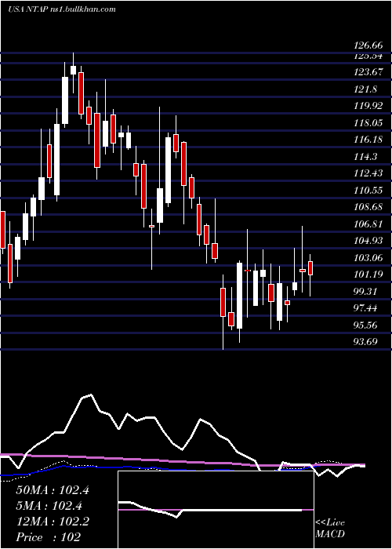Click inside the Live MACD inset chart
This screenshot has height=549, width=392.
216,510
